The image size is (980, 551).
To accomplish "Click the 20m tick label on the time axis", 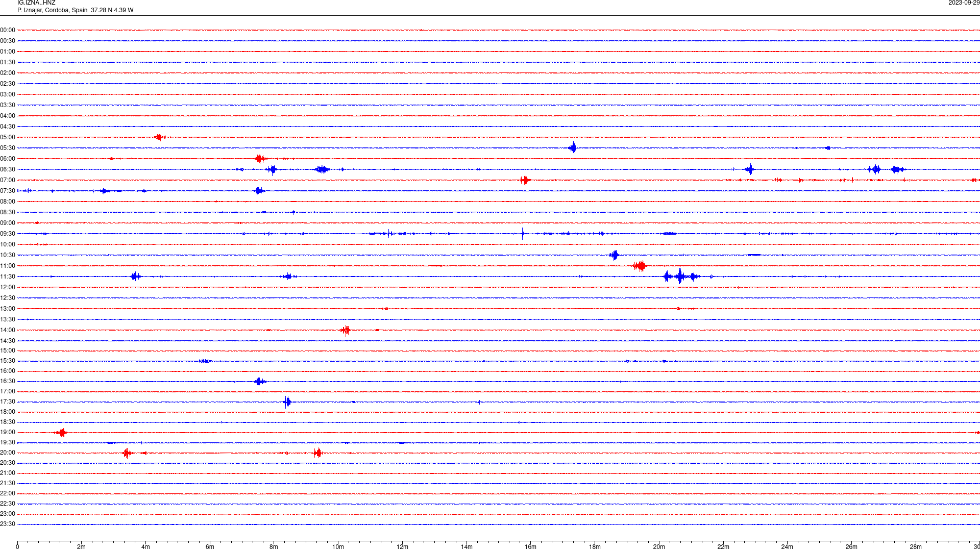I will 659,547.
